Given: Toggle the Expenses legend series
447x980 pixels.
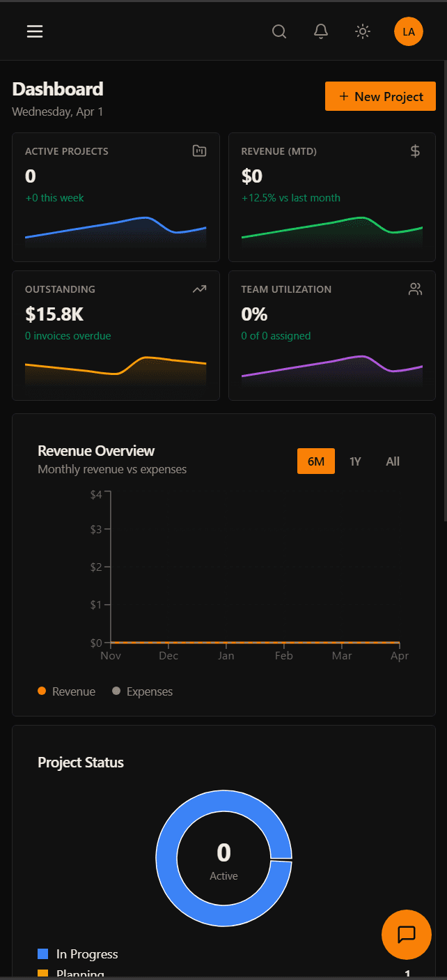Looking at the screenshot, I should tap(143, 691).
